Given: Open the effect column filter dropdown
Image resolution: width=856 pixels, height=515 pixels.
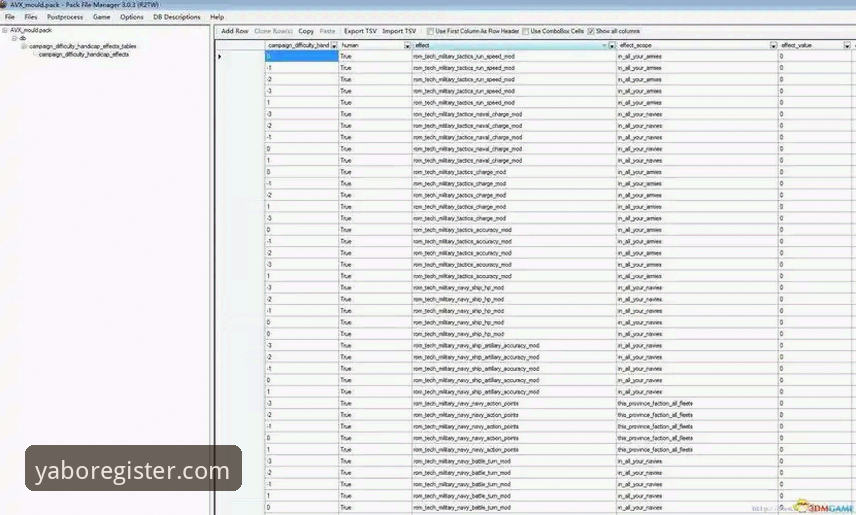Looking at the screenshot, I should click(x=612, y=46).
